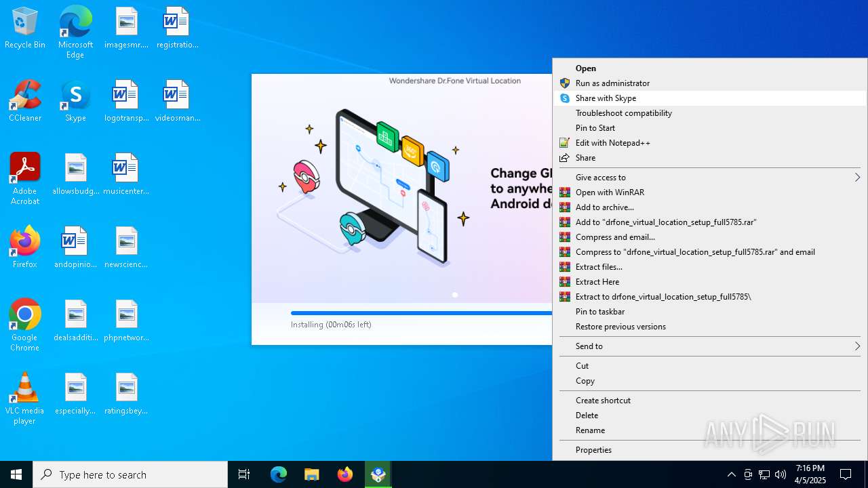Screen dimensions: 868x488
Task: Open the volume control in tray
Action: coord(781,474)
